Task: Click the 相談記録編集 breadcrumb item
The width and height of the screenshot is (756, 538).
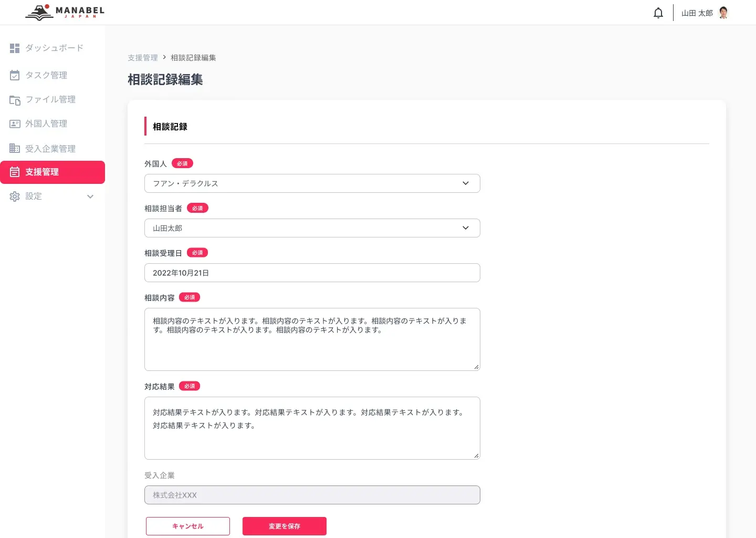Action: click(193, 58)
